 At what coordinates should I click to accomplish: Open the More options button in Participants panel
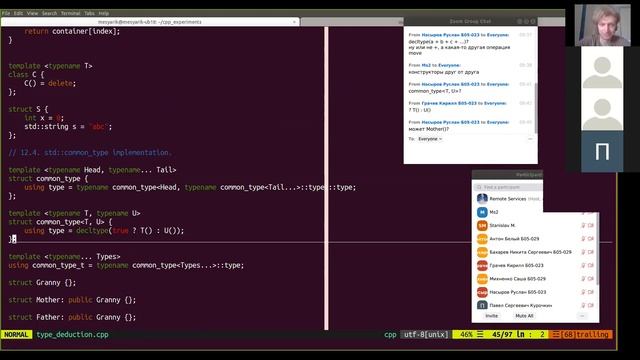click(582, 316)
